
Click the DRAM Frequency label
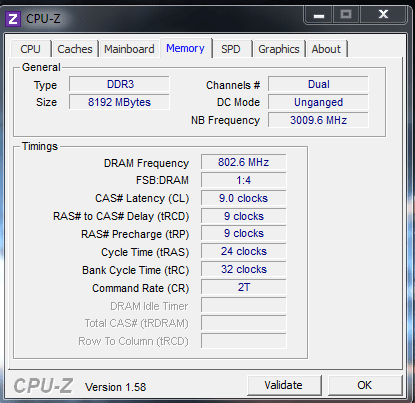[146, 163]
